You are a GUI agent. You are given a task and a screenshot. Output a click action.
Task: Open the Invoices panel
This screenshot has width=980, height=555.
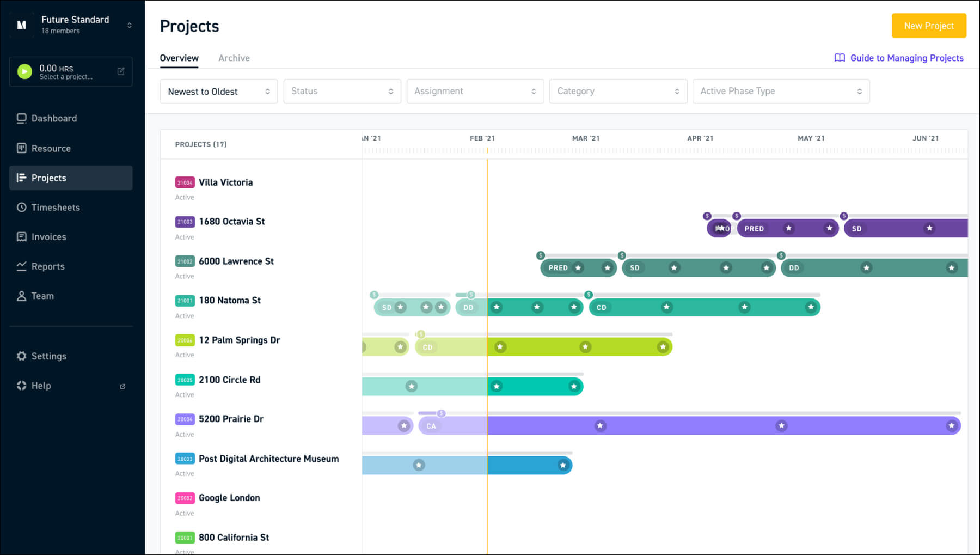pyautogui.click(x=49, y=237)
